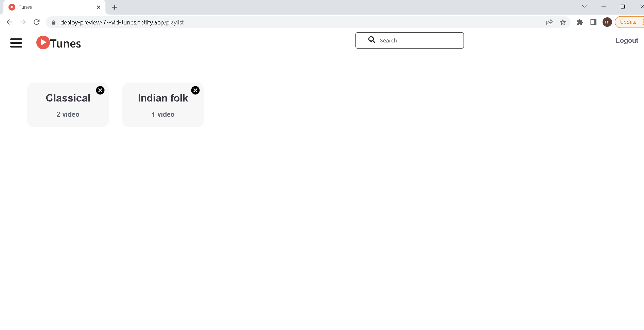The width and height of the screenshot is (644, 330).
Task: Delete the Indian folk playlist
Action: 195,90
